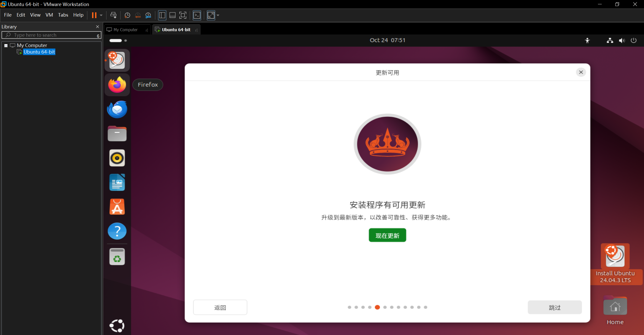Toggle the thumbnail bar view icon
The width and height of the screenshot is (644, 335).
pyautogui.click(x=172, y=15)
